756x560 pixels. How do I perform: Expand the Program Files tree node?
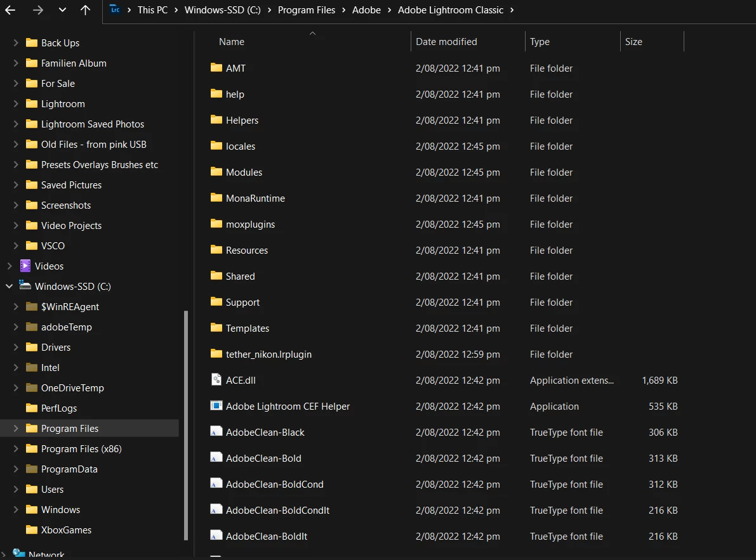click(16, 428)
